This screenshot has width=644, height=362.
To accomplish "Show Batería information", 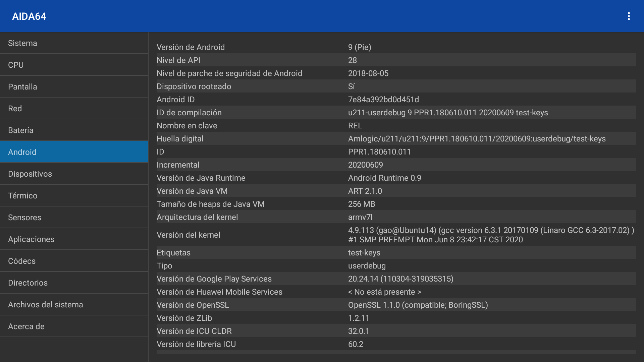I will (x=74, y=130).
